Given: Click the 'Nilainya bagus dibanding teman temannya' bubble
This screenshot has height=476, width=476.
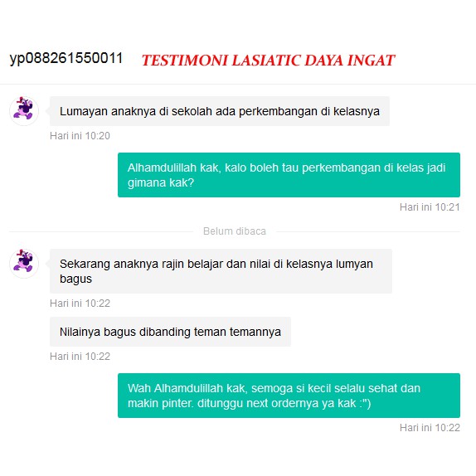Looking at the screenshot, I should (170, 332).
